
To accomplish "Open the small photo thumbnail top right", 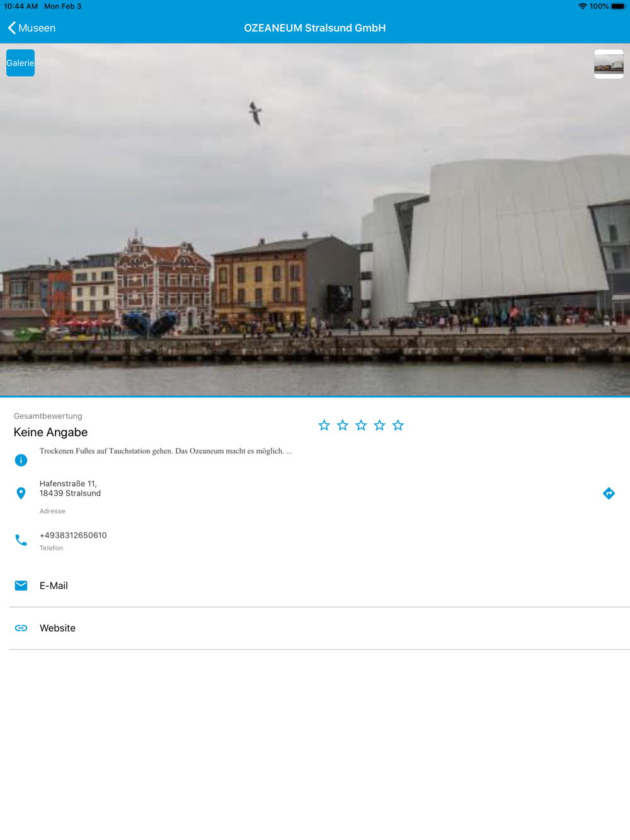I will point(609,64).
